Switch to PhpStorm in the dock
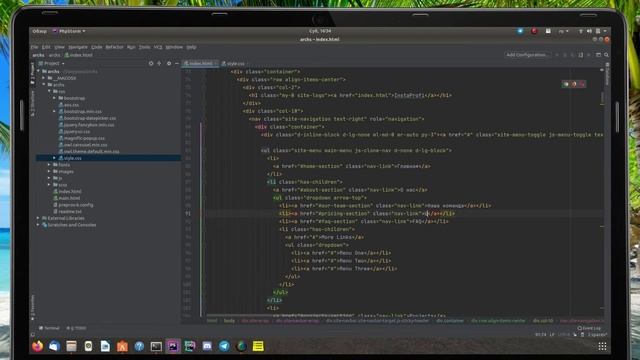 [173, 346]
